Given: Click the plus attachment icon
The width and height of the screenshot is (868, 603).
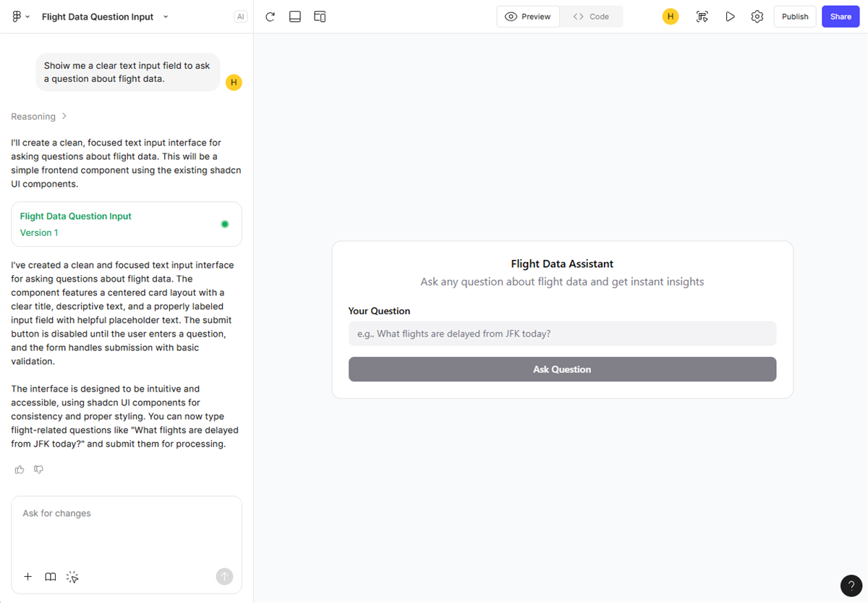Looking at the screenshot, I should point(28,577).
